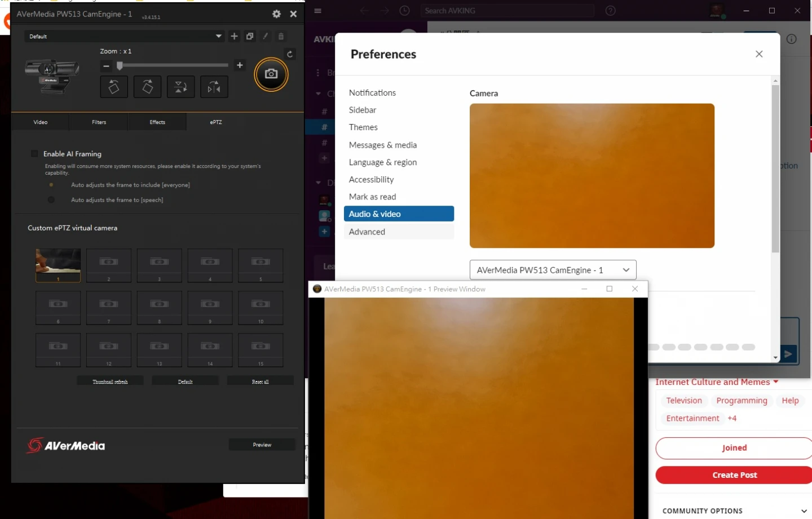Enable AI Framing checkbox
Screen dimensions: 812x519
point(34,154)
